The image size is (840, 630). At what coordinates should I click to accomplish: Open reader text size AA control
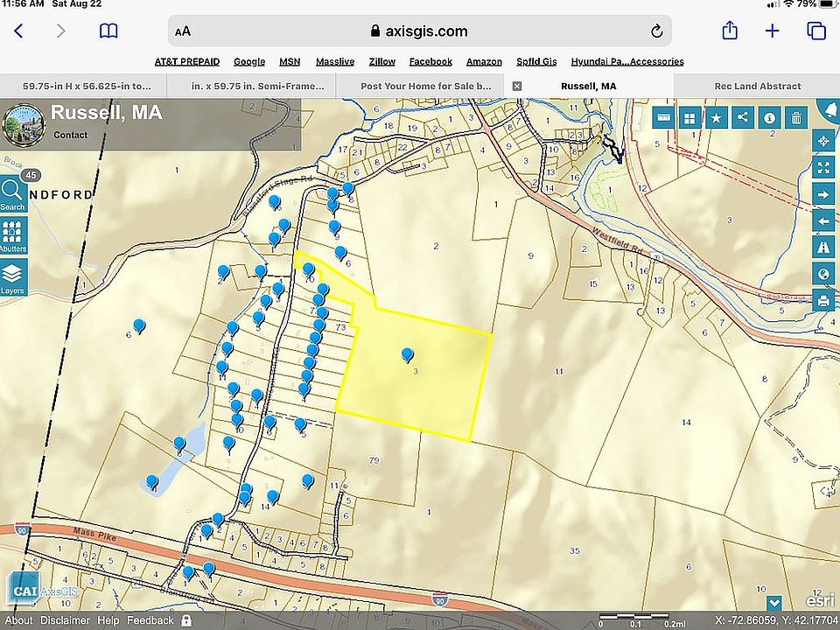tap(183, 31)
